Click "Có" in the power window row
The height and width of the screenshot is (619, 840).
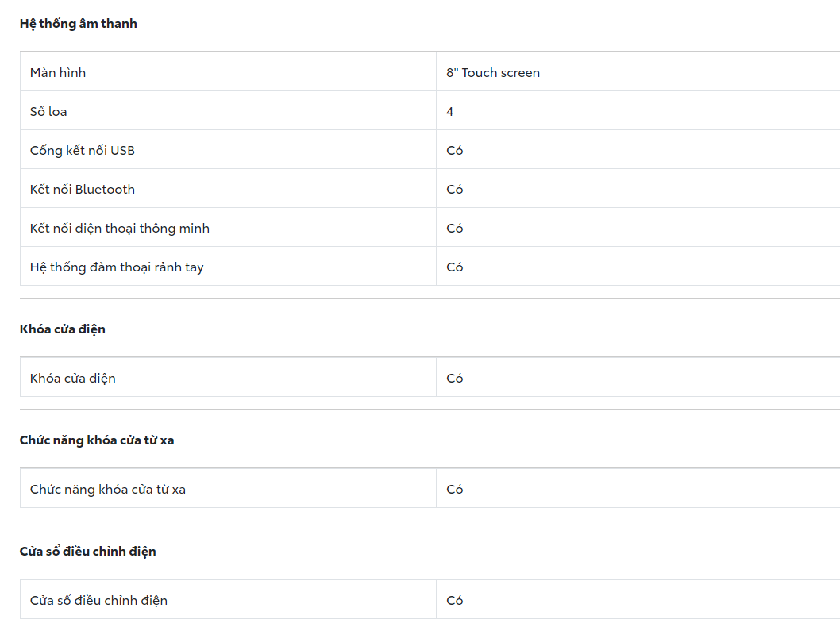click(x=455, y=601)
